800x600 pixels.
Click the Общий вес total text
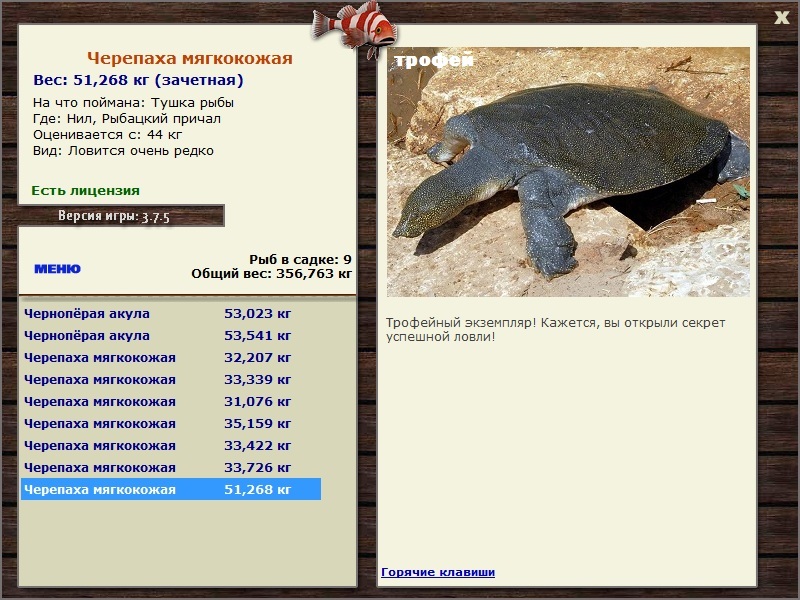(271, 274)
